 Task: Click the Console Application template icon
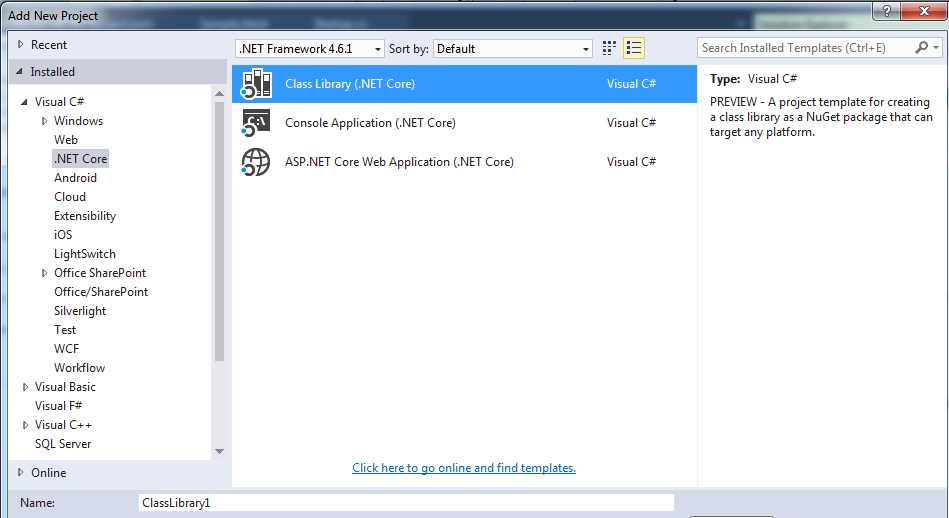[256, 123]
